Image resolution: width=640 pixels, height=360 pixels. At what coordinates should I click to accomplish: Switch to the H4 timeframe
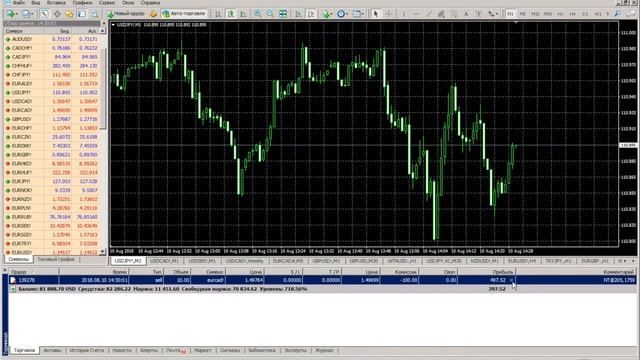pyautogui.click(x=573, y=14)
